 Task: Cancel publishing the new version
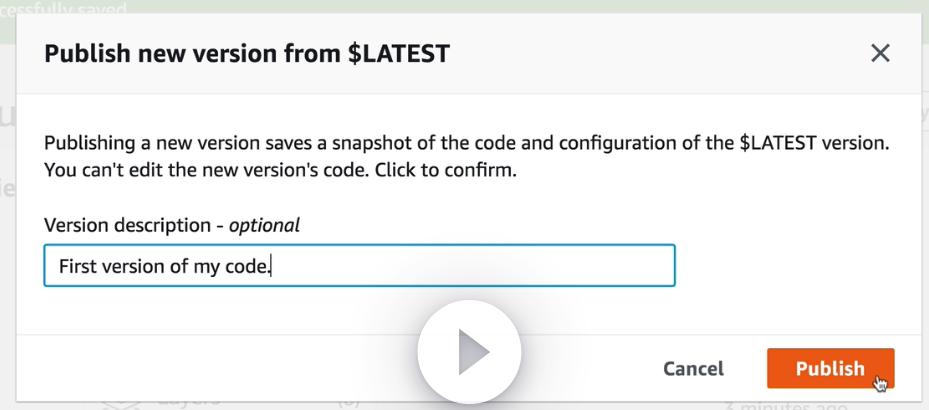coord(694,369)
